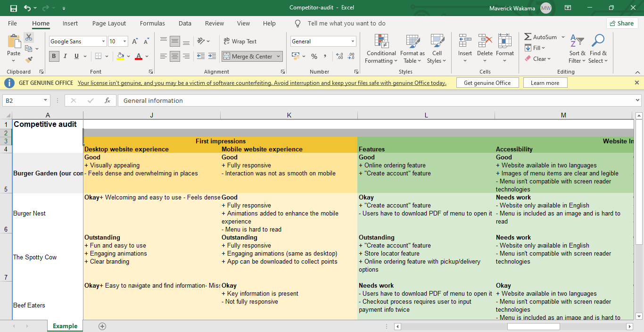Select the Format Painter brush icon
644x332 pixels.
coord(29,60)
